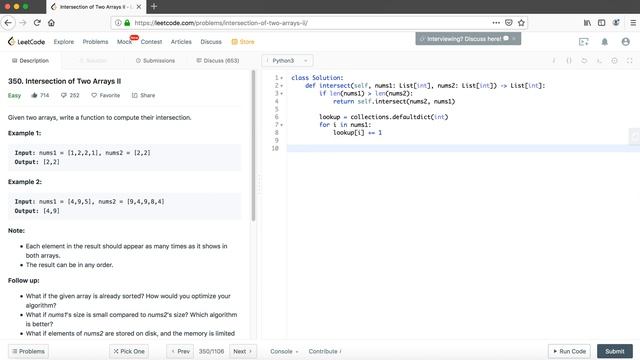The height and width of the screenshot is (360, 640).
Task: Collapse code fold at line 1
Action: [282, 78]
